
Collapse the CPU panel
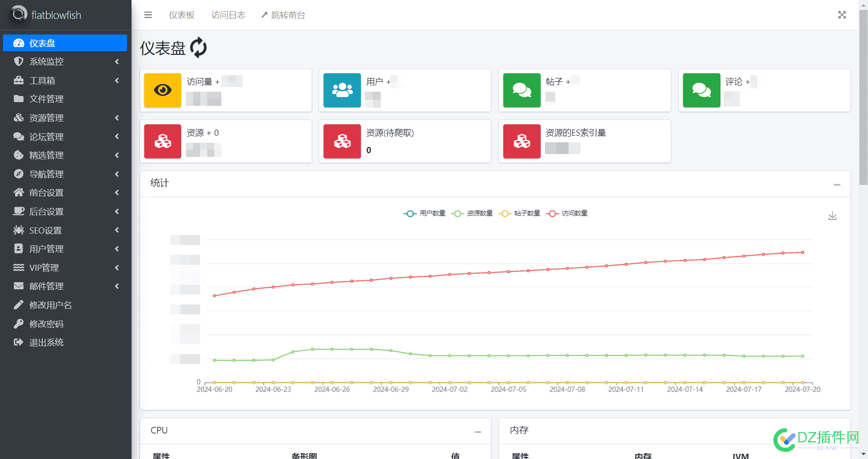(478, 432)
